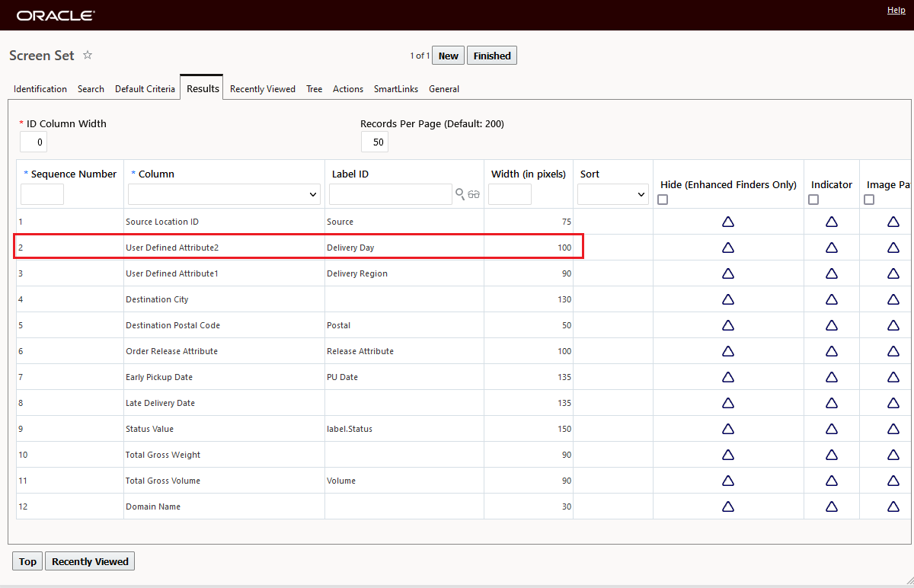The width and height of the screenshot is (914, 588).
Task: Click Indicator triangle in Domain Name row
Action: [832, 507]
